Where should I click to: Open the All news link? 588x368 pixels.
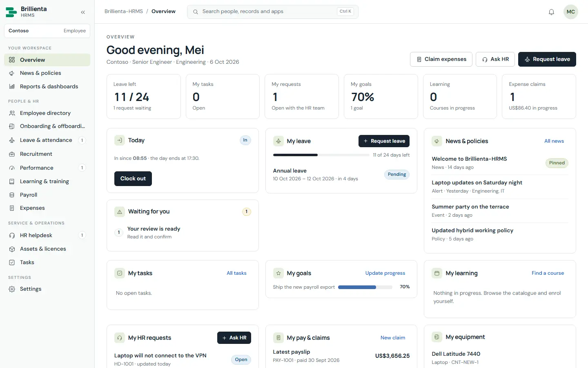(x=554, y=141)
